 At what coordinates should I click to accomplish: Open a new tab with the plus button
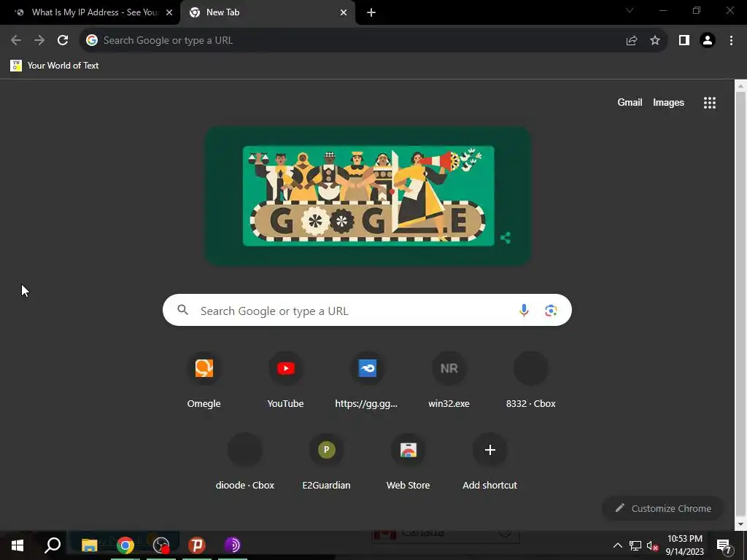click(371, 12)
